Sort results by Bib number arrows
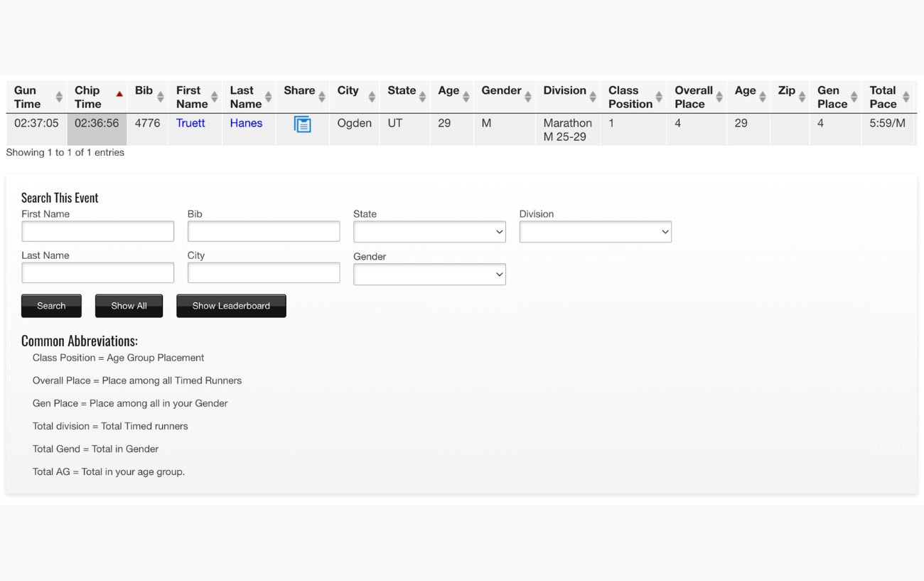Image resolution: width=924 pixels, height=581 pixels. [x=161, y=97]
